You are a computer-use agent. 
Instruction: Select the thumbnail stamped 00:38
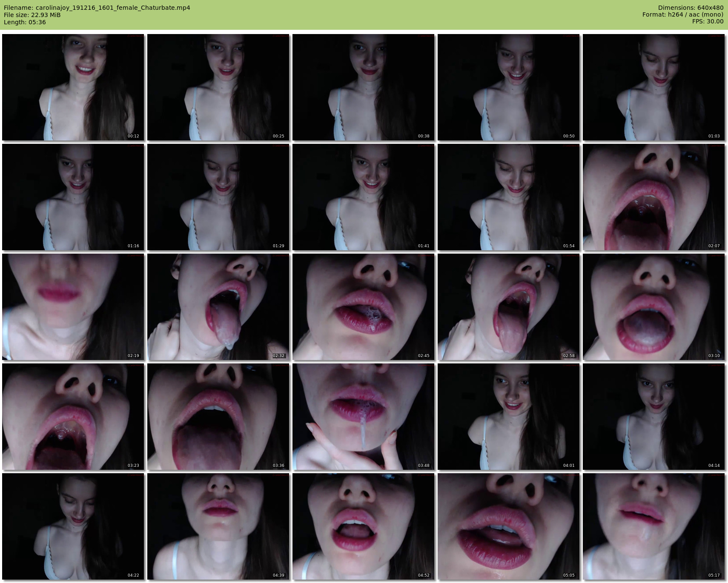(x=363, y=87)
